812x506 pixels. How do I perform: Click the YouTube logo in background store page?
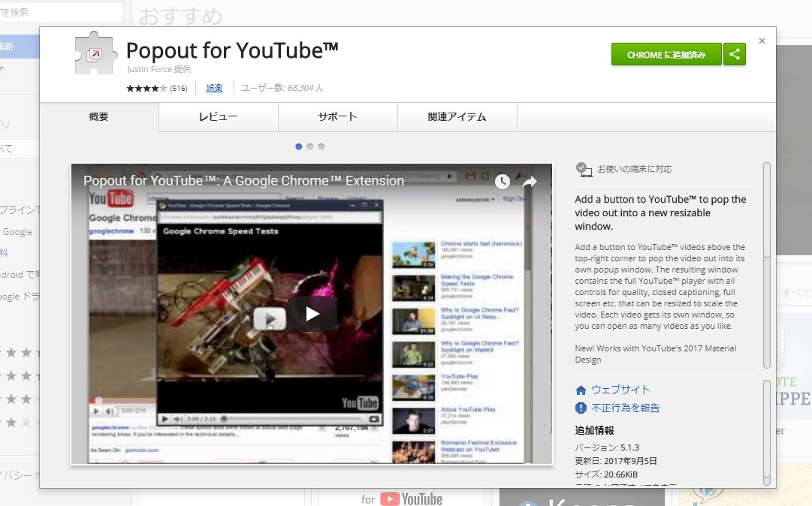pos(412,498)
